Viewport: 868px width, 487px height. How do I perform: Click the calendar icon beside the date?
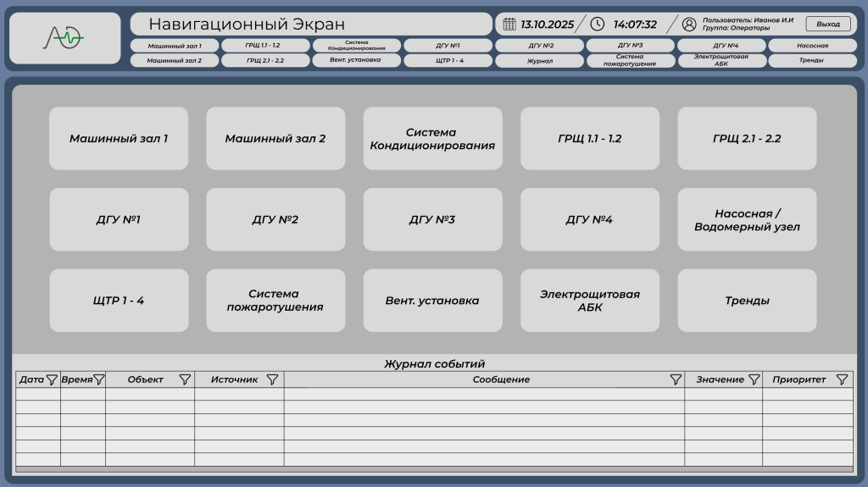point(509,25)
